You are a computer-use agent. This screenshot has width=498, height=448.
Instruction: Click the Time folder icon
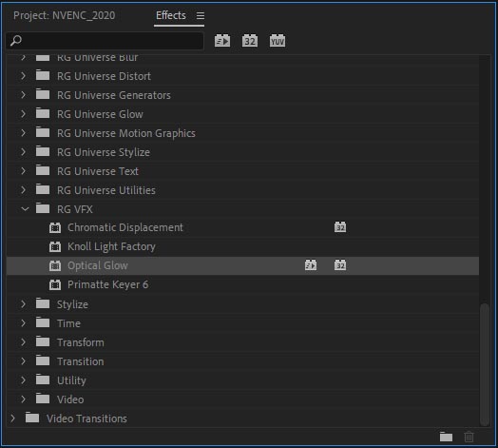coord(43,322)
